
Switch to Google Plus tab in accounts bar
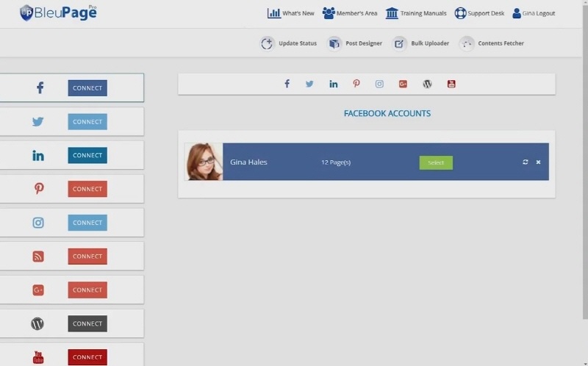click(403, 84)
